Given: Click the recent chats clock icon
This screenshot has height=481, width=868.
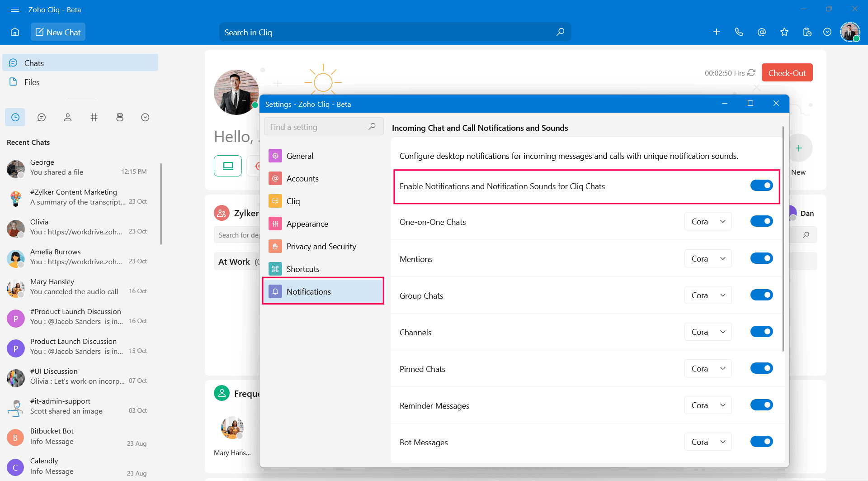Looking at the screenshot, I should click(x=15, y=118).
